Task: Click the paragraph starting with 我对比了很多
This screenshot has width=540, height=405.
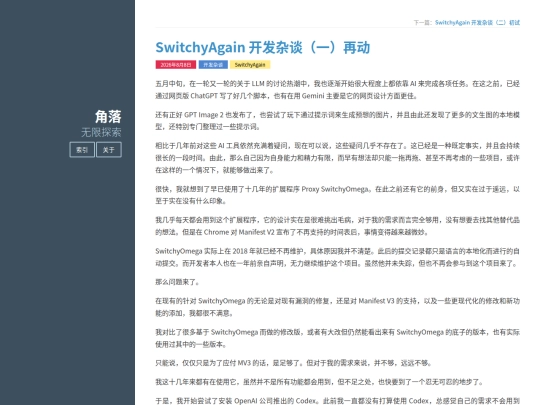Action: (x=338, y=338)
